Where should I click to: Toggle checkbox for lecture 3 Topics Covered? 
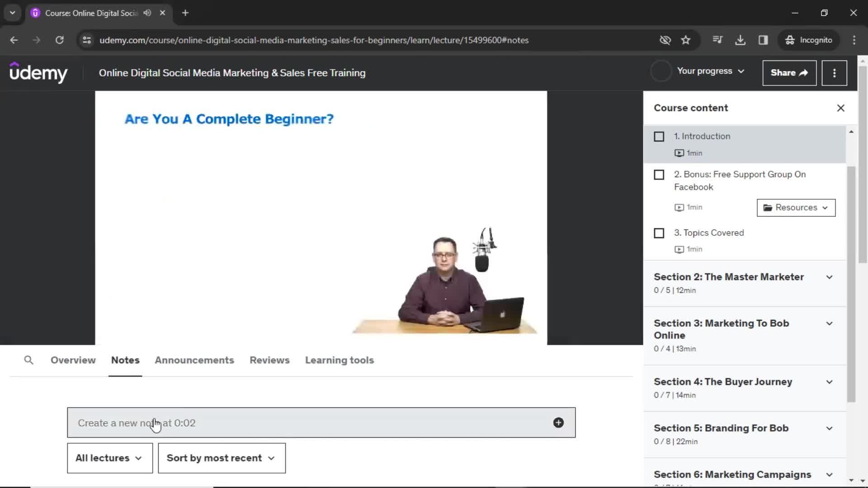point(659,232)
